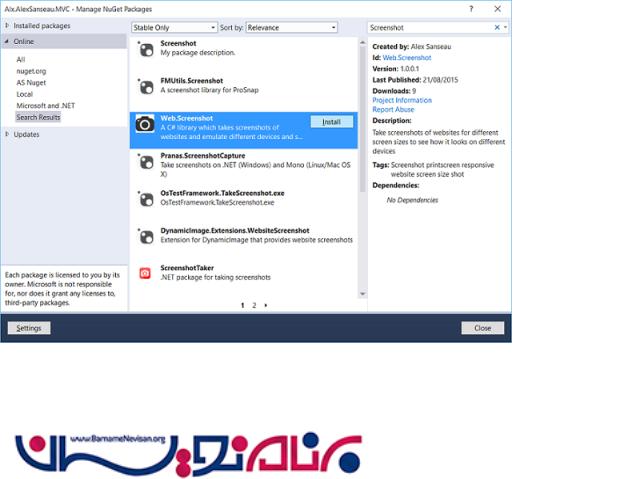This screenshot has height=479, width=640.
Task: Clear the search box with the X icon
Action: coord(497,27)
